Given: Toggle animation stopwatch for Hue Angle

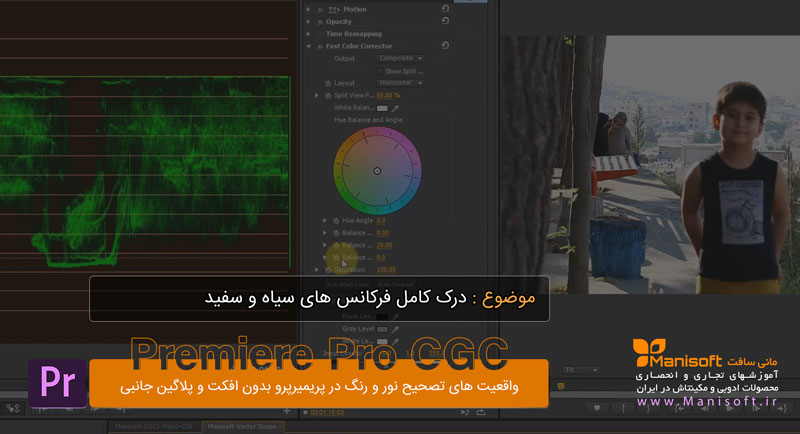Looking at the screenshot, I should pyautogui.click(x=336, y=220).
